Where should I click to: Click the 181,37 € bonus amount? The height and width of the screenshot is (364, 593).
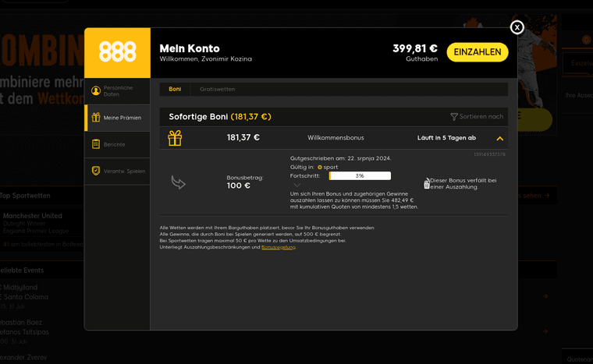click(243, 138)
